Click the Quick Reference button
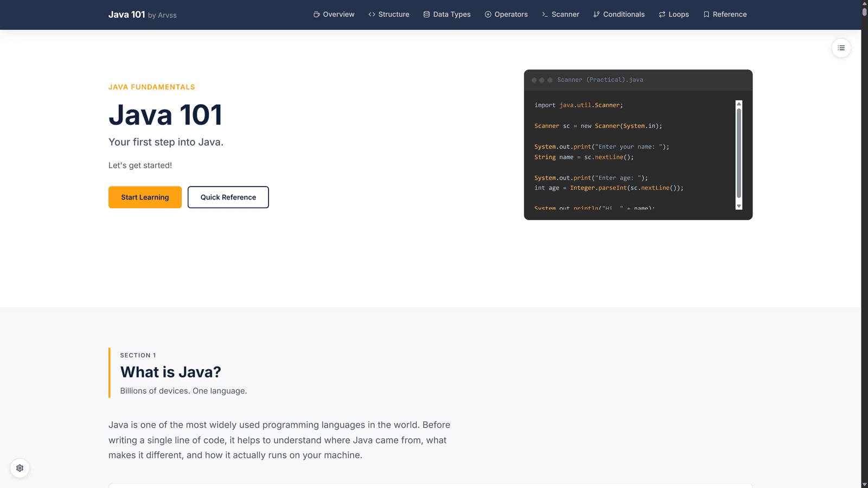 tap(228, 197)
